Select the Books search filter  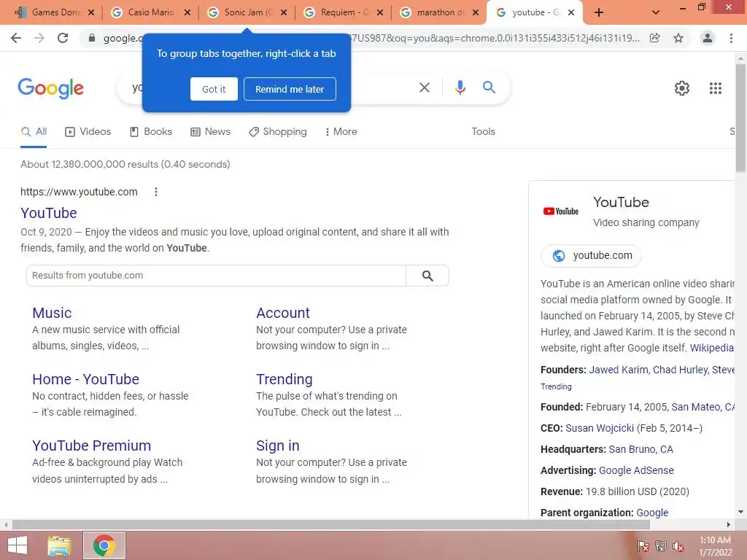151,132
